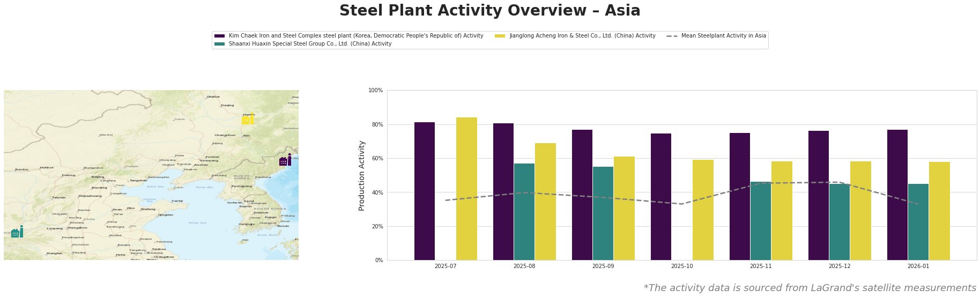Click the teal bar for 2026-01

coord(918,222)
